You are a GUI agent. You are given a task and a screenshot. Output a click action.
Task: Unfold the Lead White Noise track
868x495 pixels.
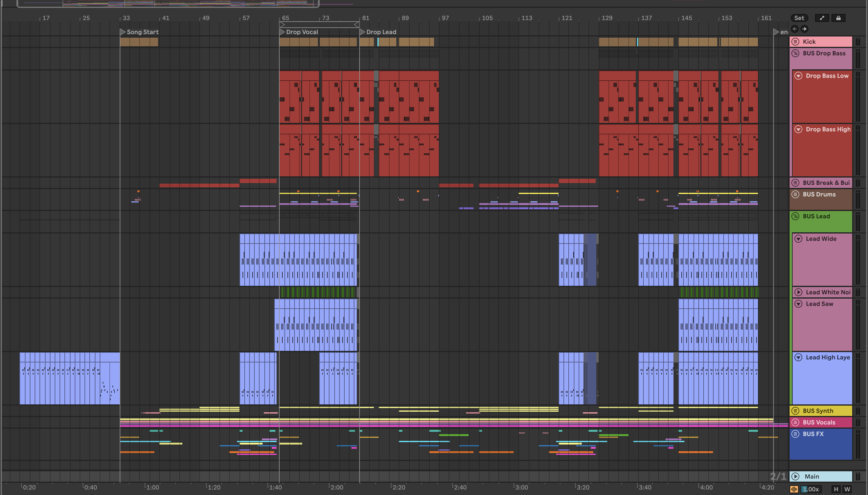(x=798, y=292)
